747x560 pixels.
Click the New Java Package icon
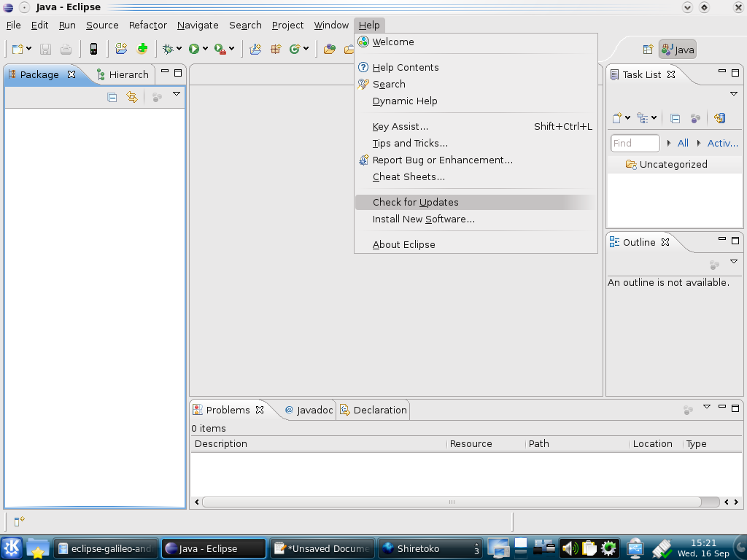pyautogui.click(x=276, y=49)
